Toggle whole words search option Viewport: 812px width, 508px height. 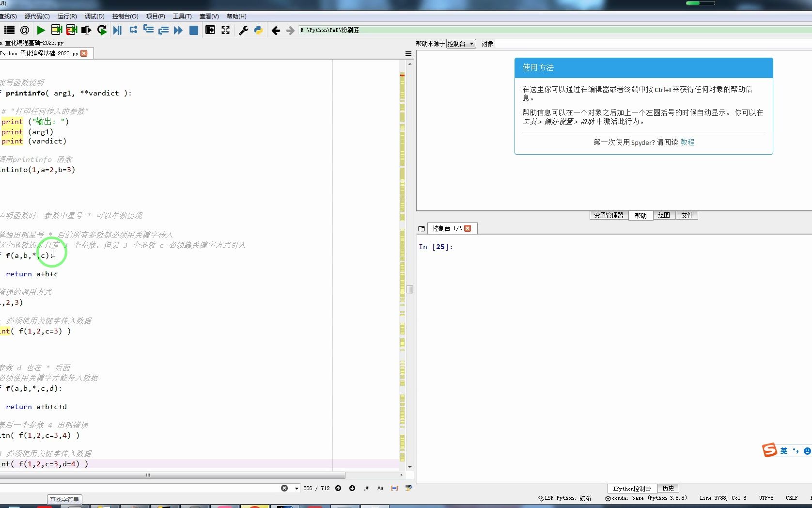coord(394,488)
